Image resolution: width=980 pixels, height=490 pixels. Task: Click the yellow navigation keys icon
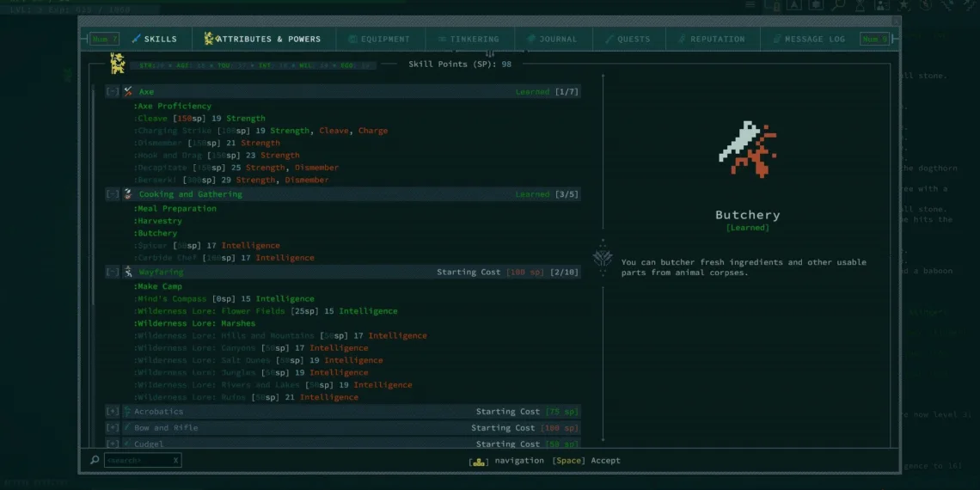click(480, 462)
